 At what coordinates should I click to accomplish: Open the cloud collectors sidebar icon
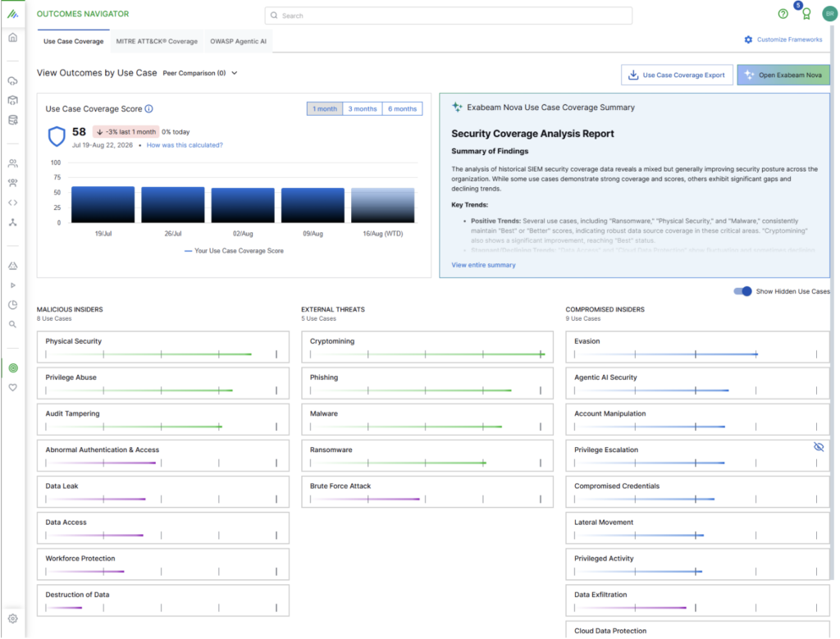[x=13, y=81]
